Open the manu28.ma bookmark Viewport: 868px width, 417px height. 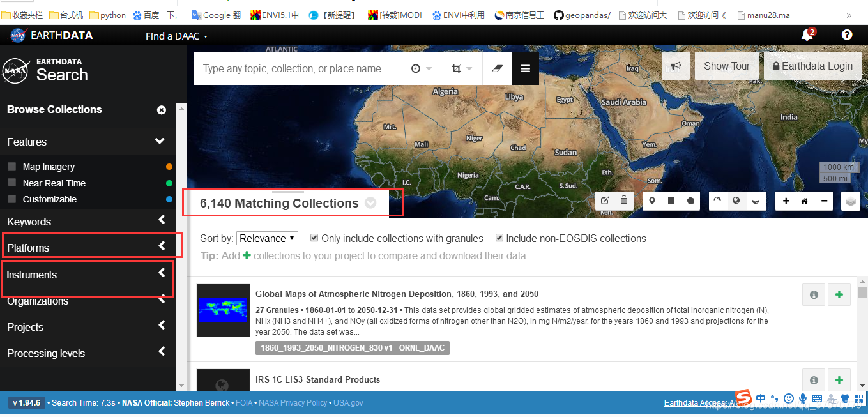763,15
